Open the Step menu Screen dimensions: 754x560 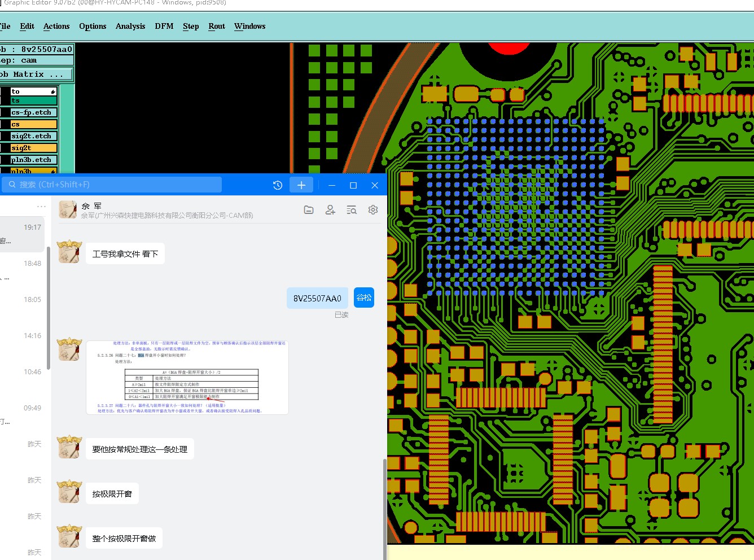[191, 26]
